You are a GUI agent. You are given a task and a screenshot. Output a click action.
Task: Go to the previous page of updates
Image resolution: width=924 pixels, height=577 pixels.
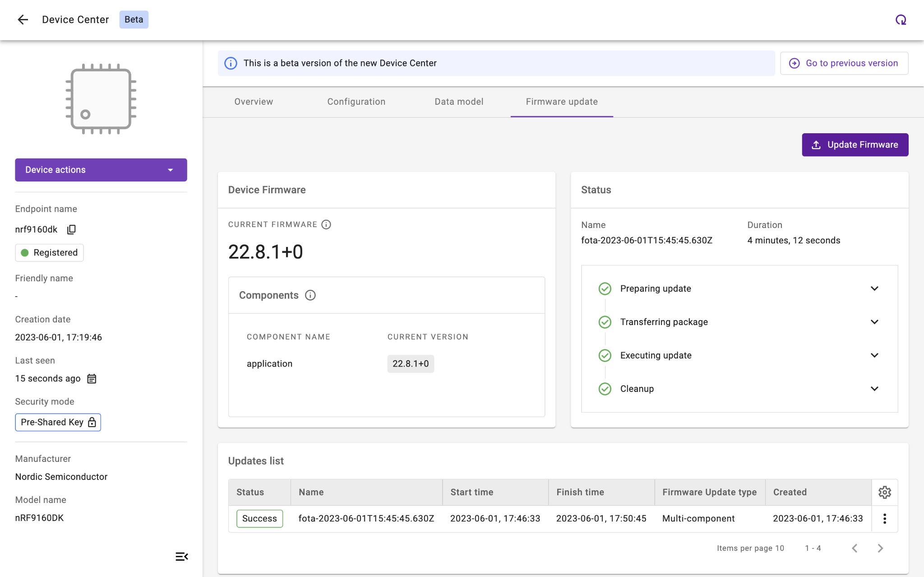(855, 548)
